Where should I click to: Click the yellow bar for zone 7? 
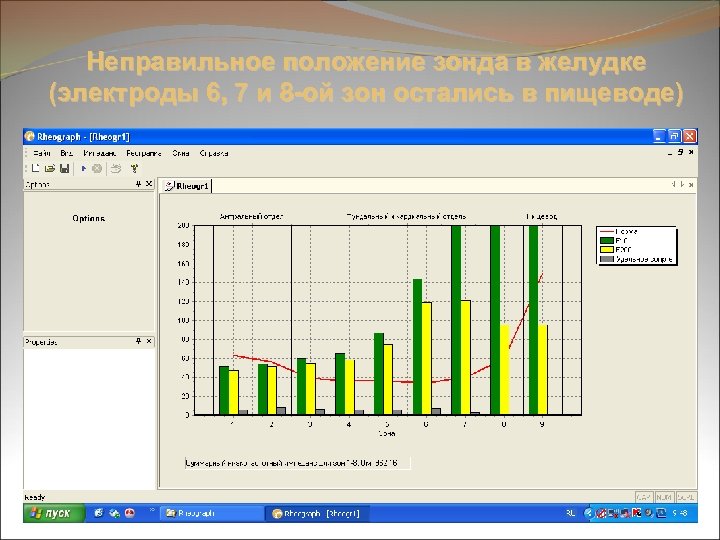pyautogui.click(x=465, y=357)
